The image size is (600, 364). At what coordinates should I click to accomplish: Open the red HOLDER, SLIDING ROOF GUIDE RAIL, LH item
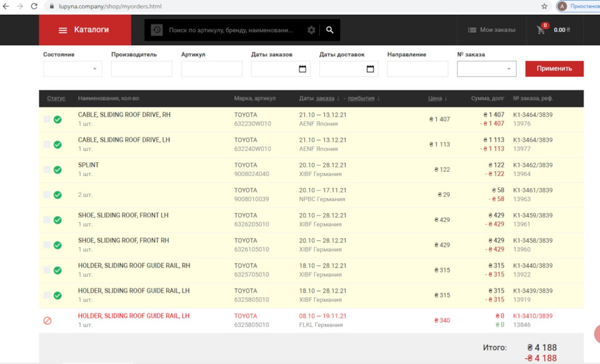[x=134, y=316]
